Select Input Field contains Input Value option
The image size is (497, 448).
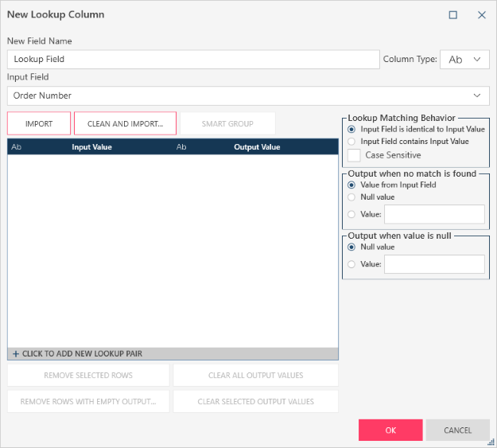(x=351, y=141)
